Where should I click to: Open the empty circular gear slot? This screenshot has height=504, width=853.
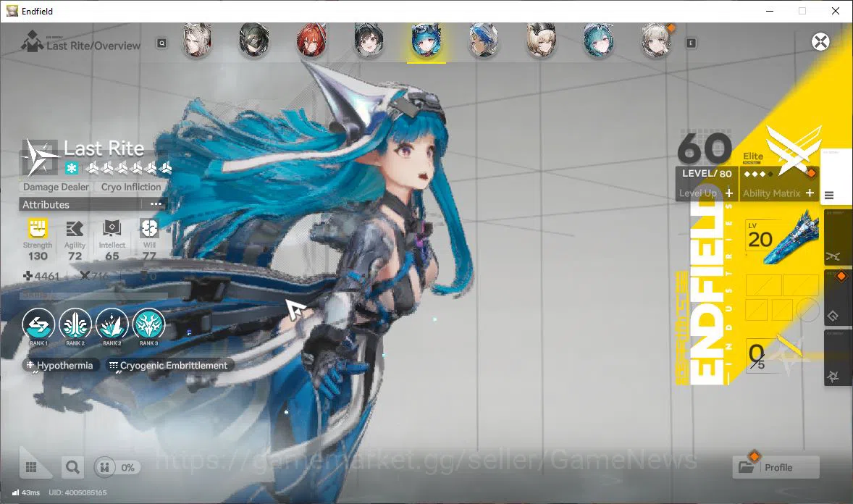(x=808, y=310)
